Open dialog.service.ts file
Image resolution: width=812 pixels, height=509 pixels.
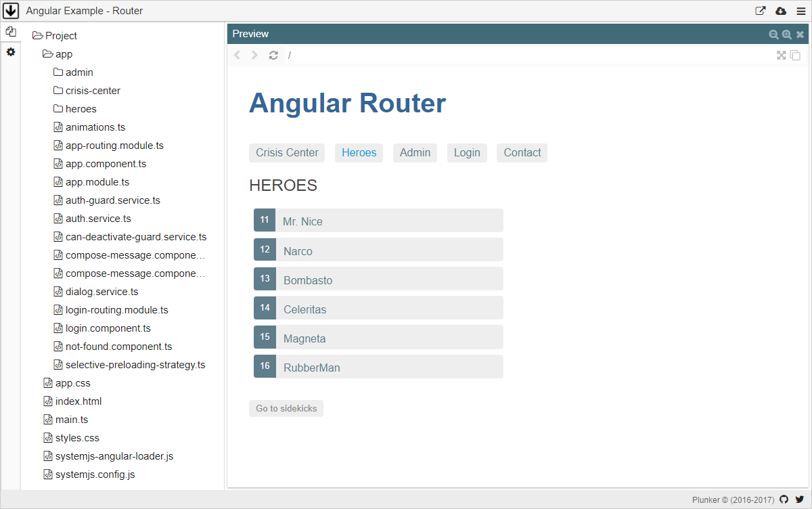[95, 291]
